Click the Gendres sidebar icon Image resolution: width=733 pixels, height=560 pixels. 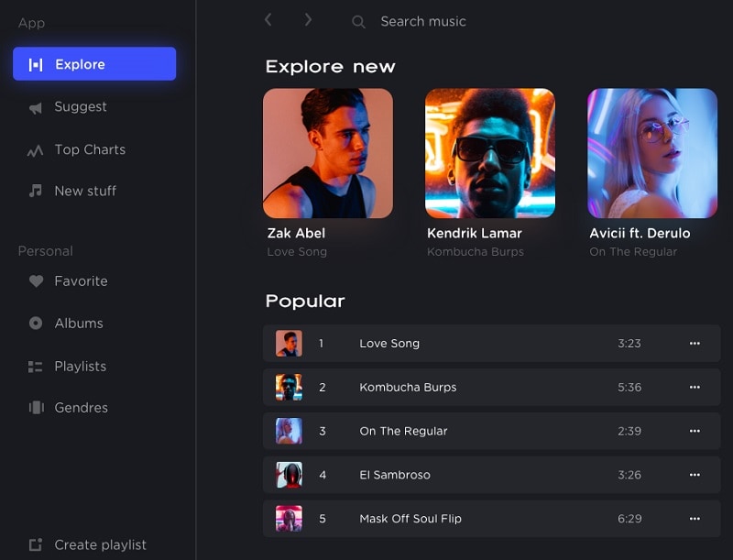coord(36,408)
